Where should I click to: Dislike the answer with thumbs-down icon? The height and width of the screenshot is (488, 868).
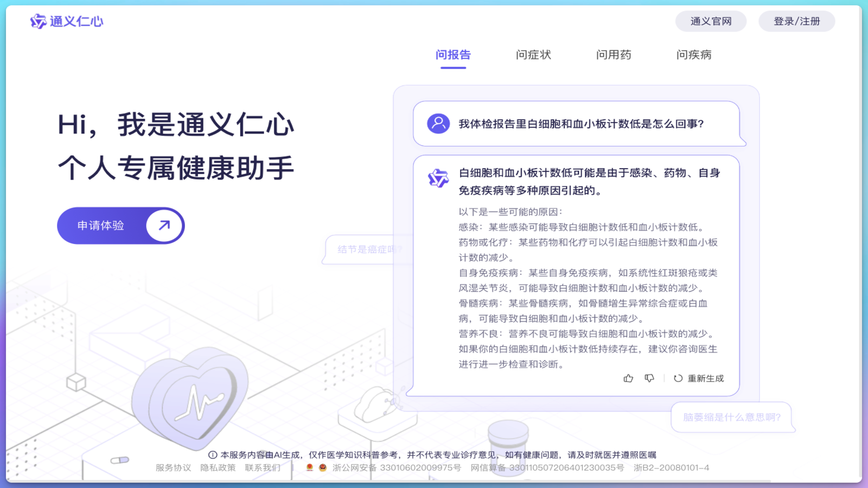point(649,378)
